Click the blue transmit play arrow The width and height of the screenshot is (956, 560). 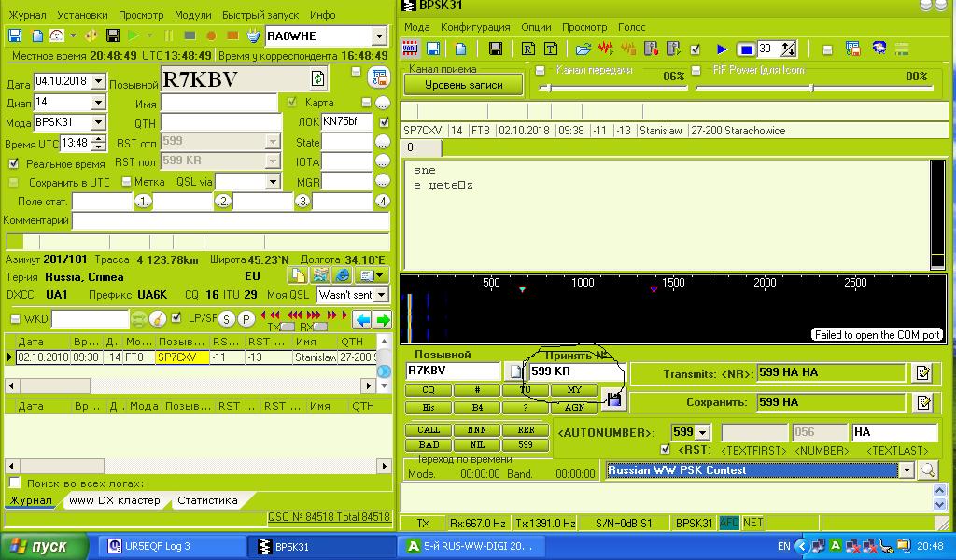[x=722, y=49]
